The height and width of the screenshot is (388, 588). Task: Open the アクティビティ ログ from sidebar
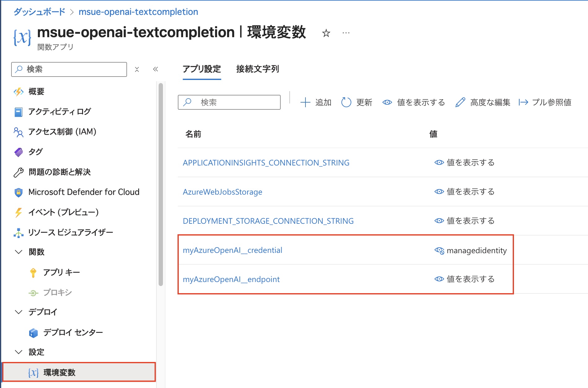tap(59, 112)
